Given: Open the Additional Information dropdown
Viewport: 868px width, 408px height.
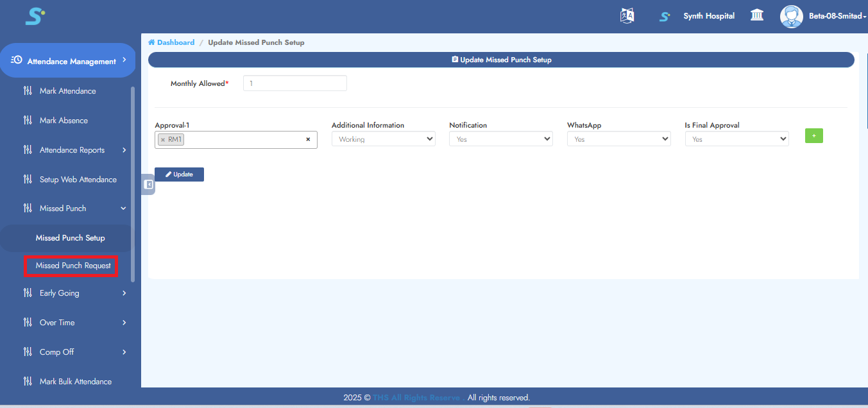Looking at the screenshot, I should coord(383,139).
